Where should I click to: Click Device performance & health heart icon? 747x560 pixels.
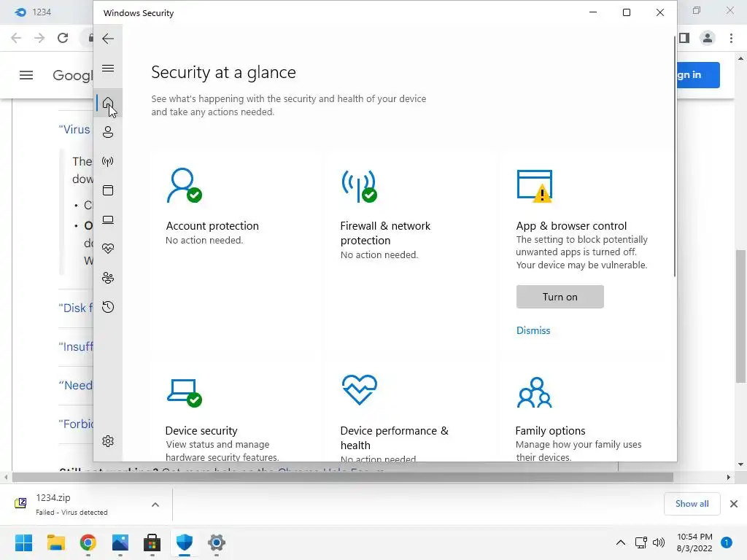pos(359,389)
